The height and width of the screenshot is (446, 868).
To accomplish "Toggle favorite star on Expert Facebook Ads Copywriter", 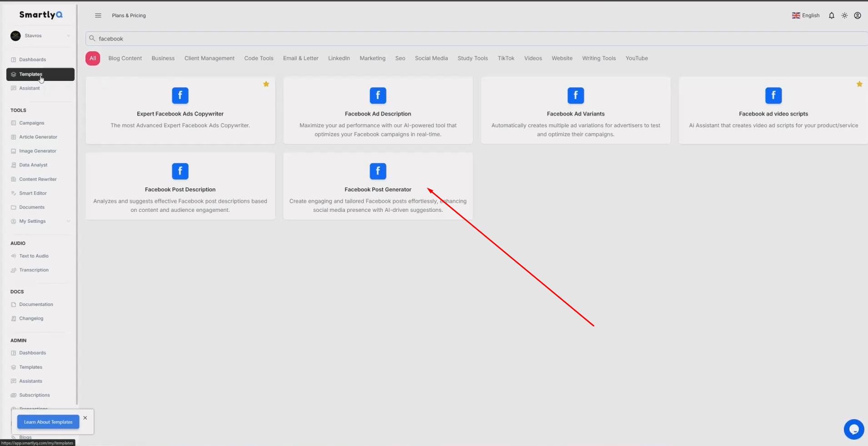I will (266, 84).
